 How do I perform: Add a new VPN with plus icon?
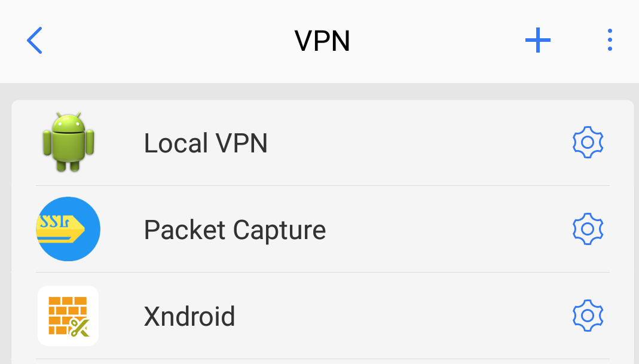point(537,41)
